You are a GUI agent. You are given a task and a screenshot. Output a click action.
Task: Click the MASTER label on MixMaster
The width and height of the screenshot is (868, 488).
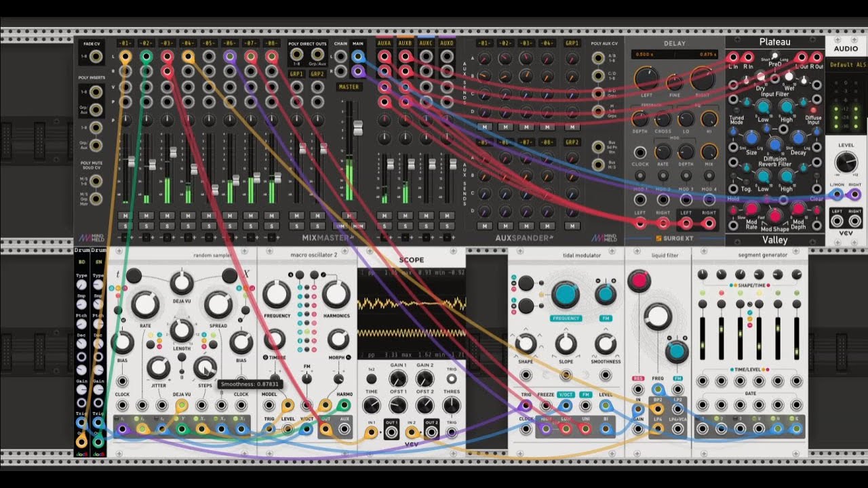coord(349,87)
